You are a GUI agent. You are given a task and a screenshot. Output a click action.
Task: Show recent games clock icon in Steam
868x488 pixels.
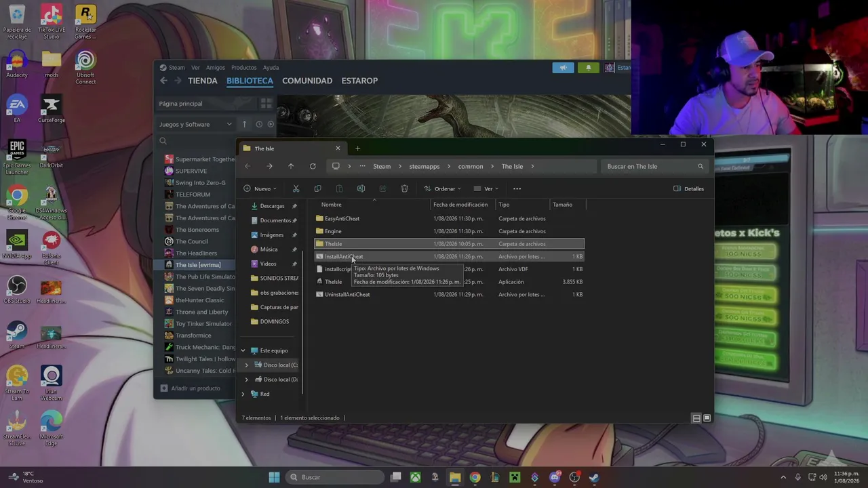pos(259,124)
